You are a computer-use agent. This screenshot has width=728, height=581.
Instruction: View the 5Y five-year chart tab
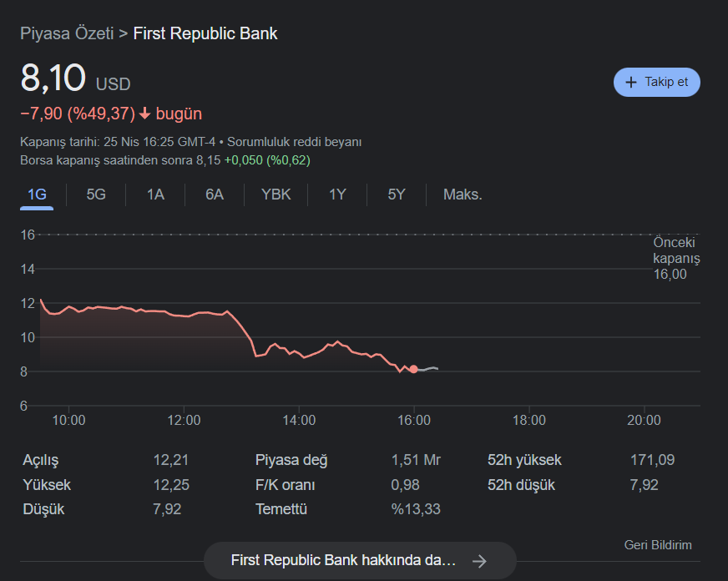click(x=397, y=195)
